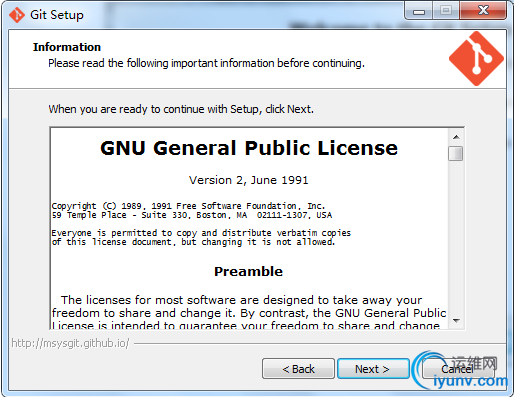Click 'The licenses for most software' line
The image size is (514, 397).
(x=241, y=300)
